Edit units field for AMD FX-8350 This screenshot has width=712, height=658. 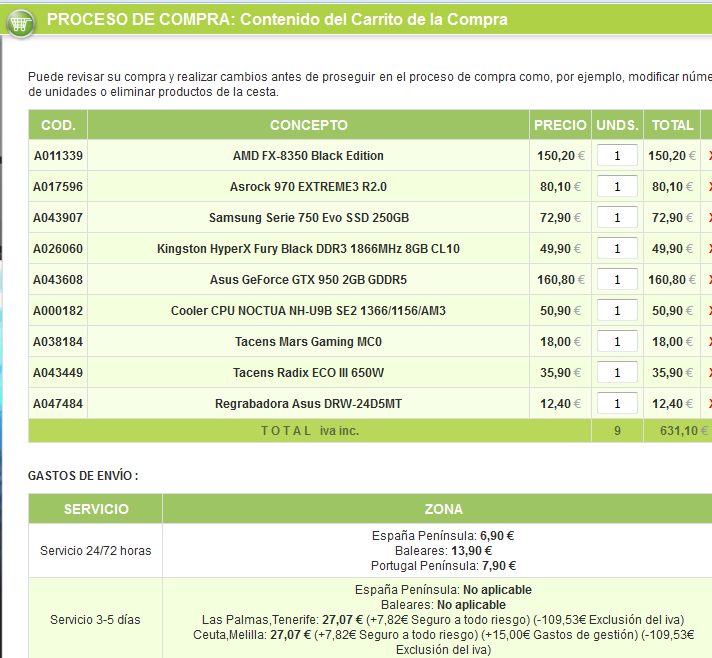pyautogui.click(x=617, y=155)
